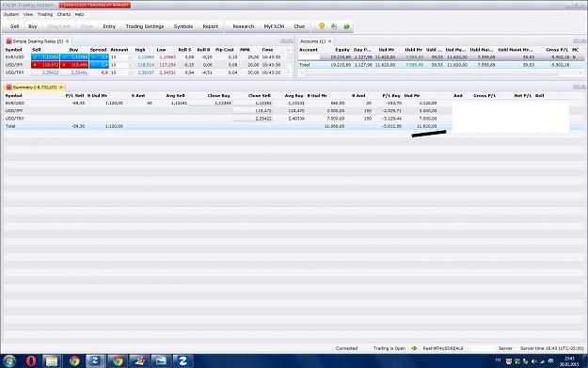Switch to the Accounts tab

point(315,41)
